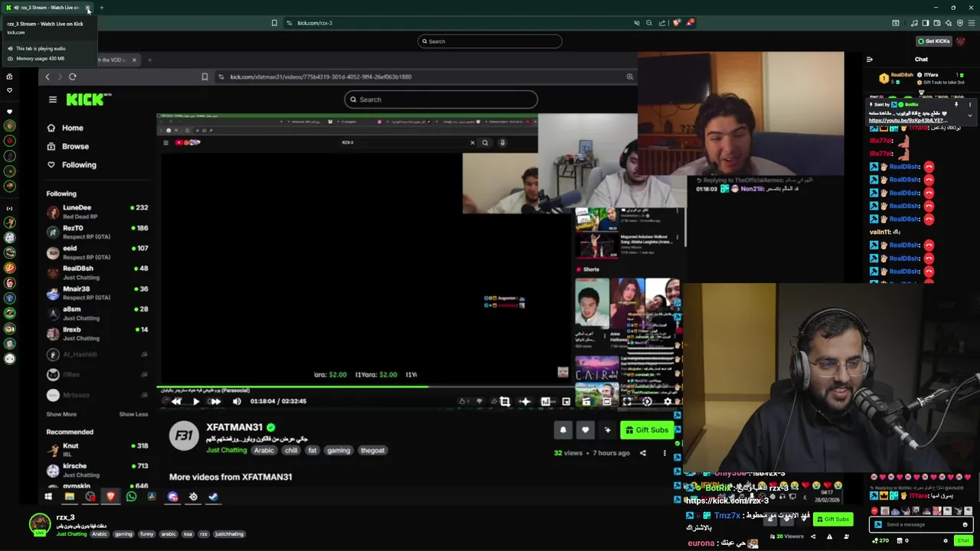Click the rzx_3 streamer avatar at the bottom

tap(40, 524)
